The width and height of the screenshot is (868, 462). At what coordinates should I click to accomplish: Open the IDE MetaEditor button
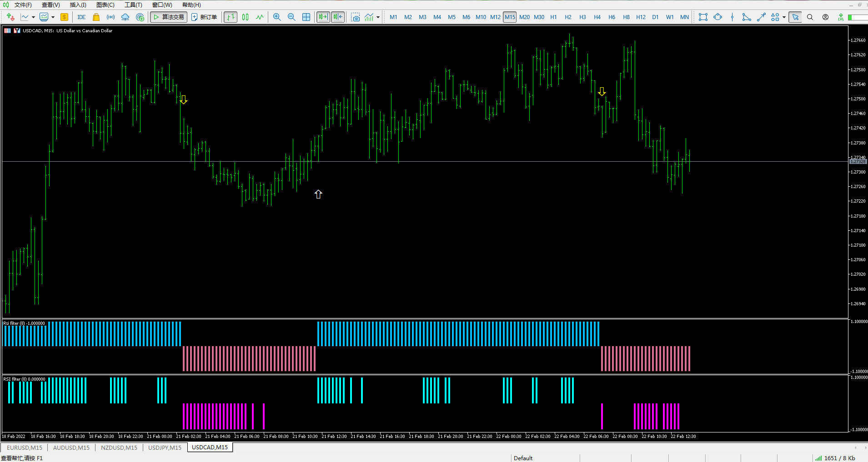(x=81, y=17)
